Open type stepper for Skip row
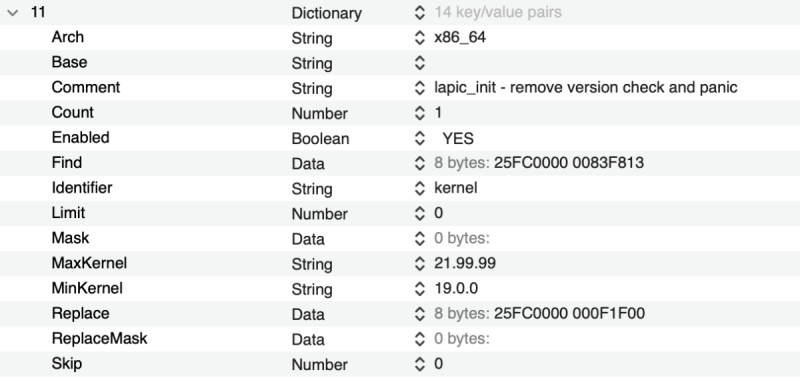 coord(419,364)
